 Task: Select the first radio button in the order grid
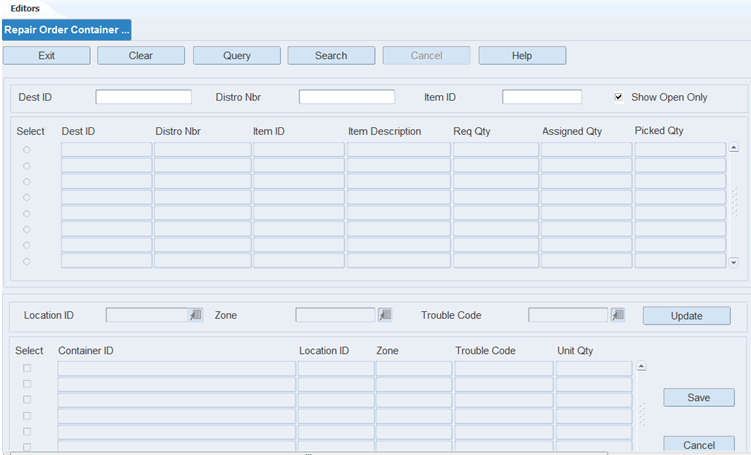pos(26,150)
